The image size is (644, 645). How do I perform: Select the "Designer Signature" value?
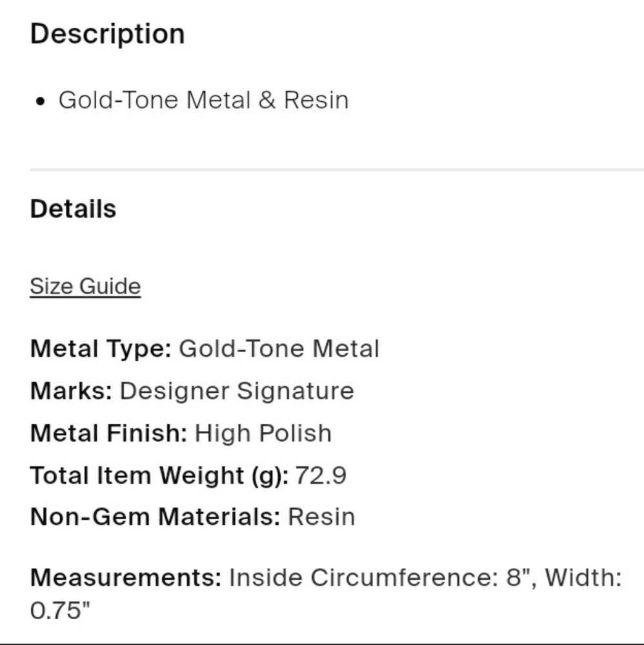click(x=237, y=391)
